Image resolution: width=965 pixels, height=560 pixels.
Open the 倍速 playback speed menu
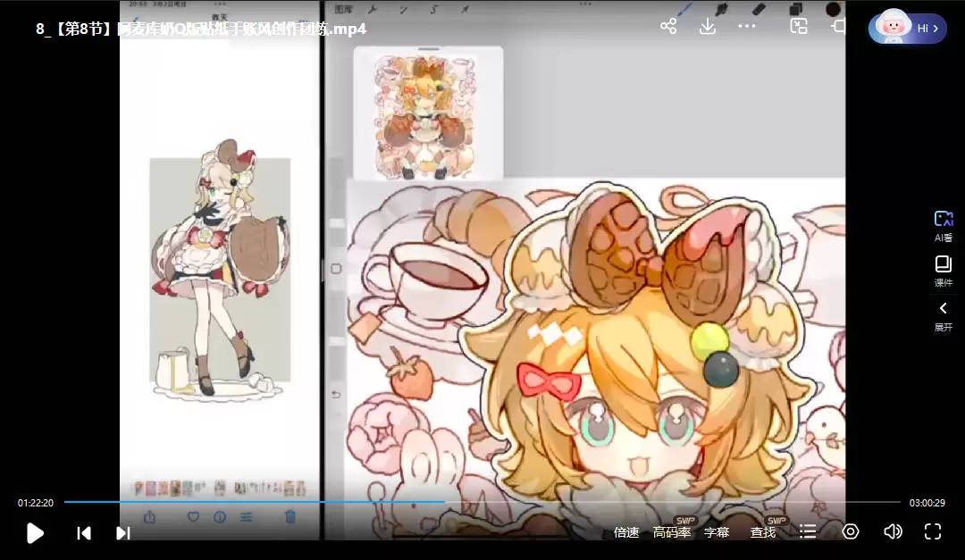tap(626, 532)
